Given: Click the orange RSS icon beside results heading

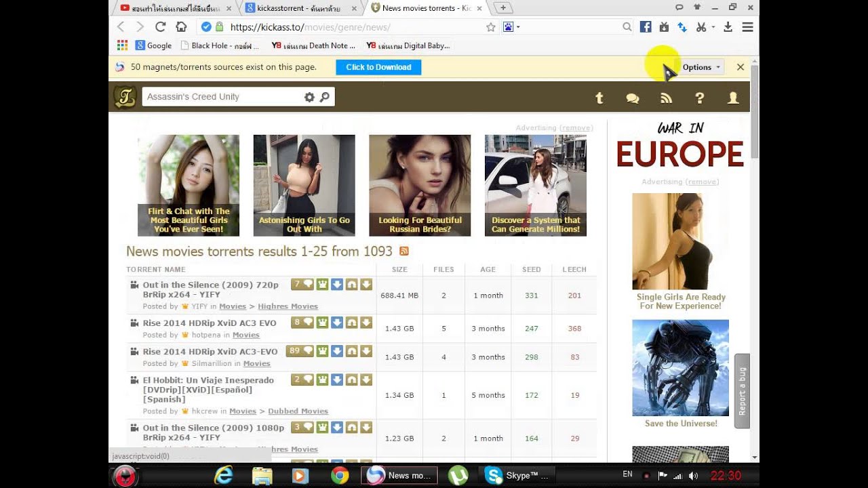Looking at the screenshot, I should click(404, 251).
